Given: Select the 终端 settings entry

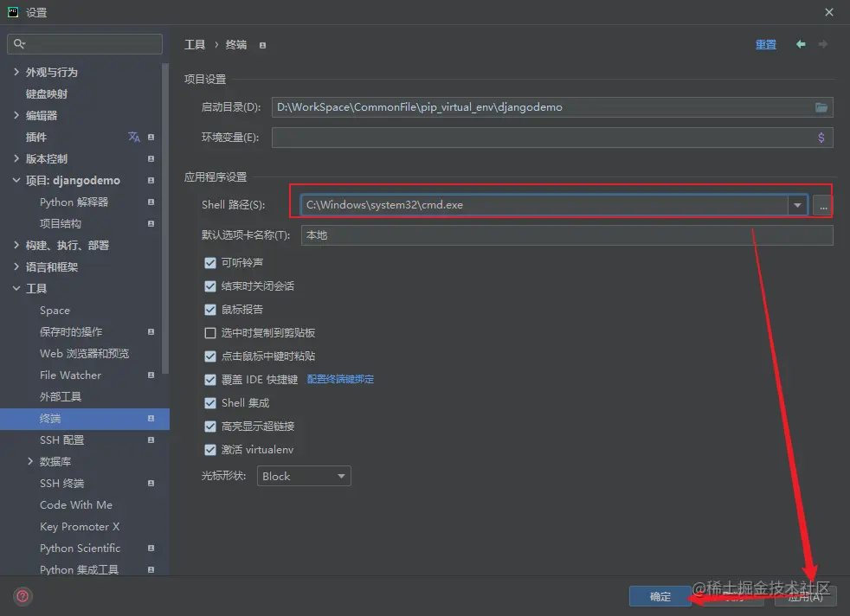Looking at the screenshot, I should point(85,419).
